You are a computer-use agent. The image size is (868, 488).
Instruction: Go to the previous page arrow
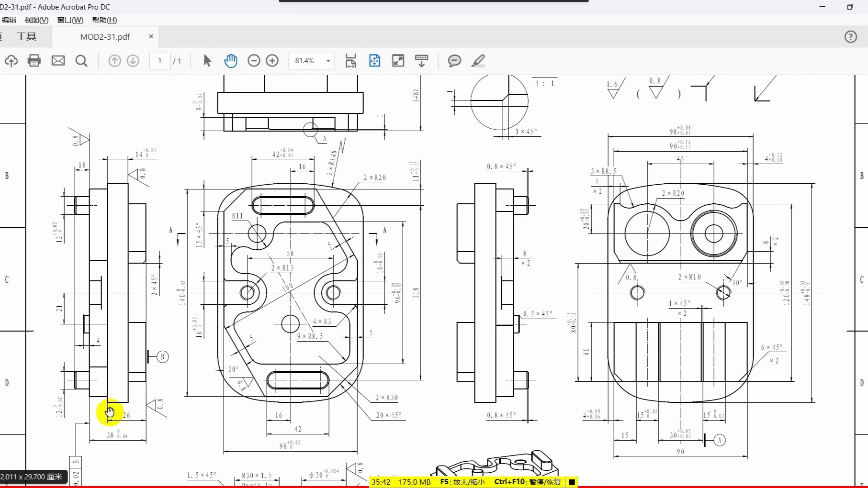click(x=114, y=61)
